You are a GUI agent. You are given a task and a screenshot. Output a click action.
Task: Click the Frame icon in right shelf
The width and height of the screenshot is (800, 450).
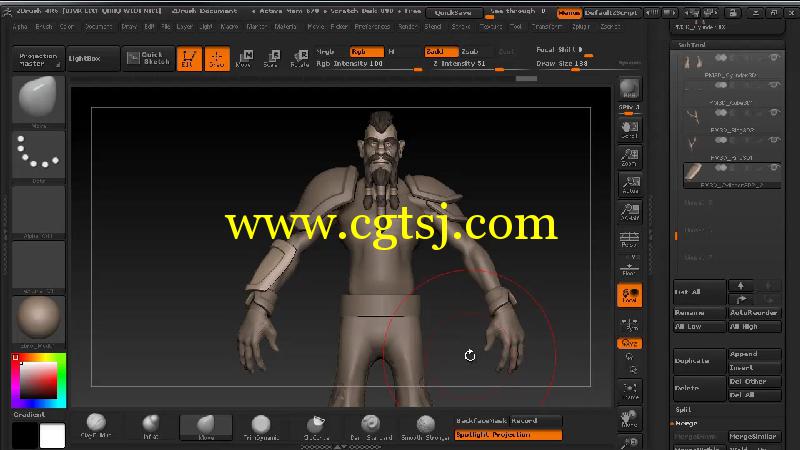coord(630,391)
